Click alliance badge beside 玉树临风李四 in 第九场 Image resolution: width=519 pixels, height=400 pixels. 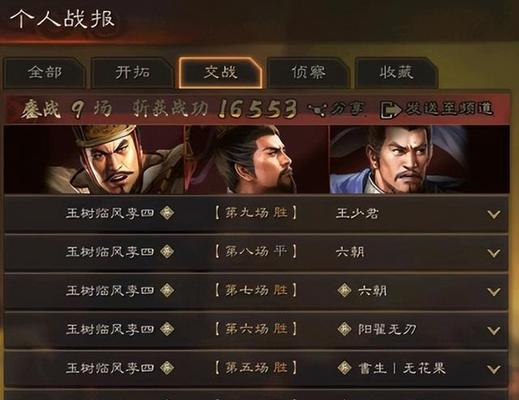[167, 213]
